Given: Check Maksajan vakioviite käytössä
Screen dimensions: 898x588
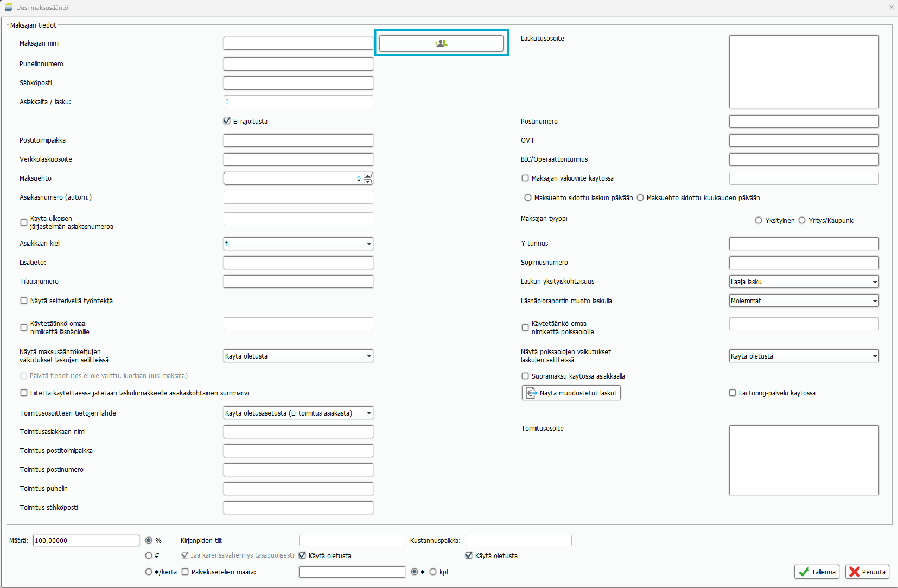Looking at the screenshot, I should pyautogui.click(x=525, y=178).
